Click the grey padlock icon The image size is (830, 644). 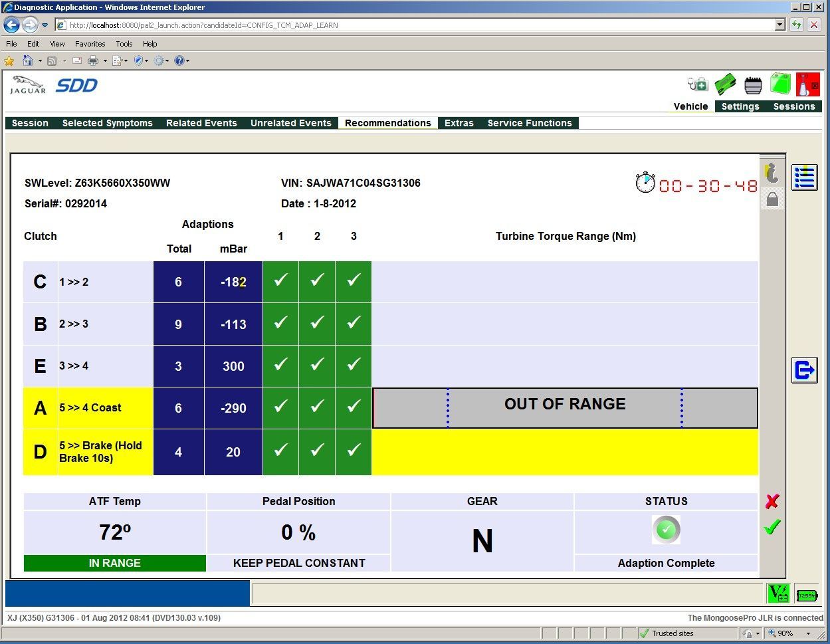(x=772, y=199)
